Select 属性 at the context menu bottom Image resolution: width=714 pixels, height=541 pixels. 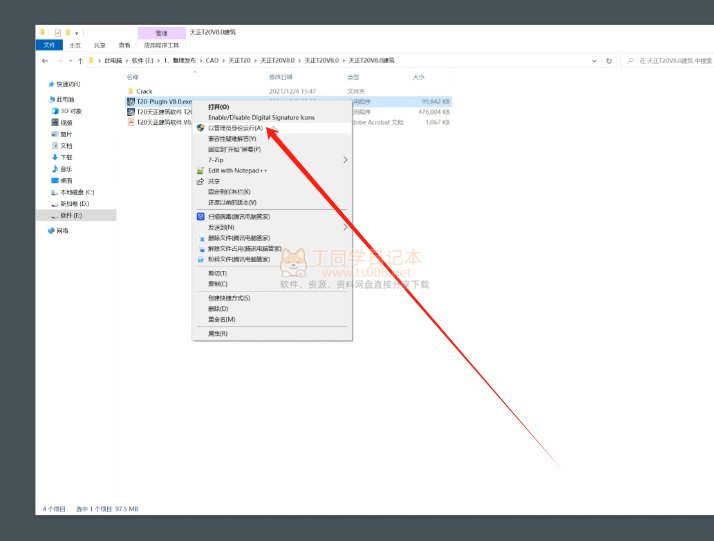pyautogui.click(x=217, y=333)
